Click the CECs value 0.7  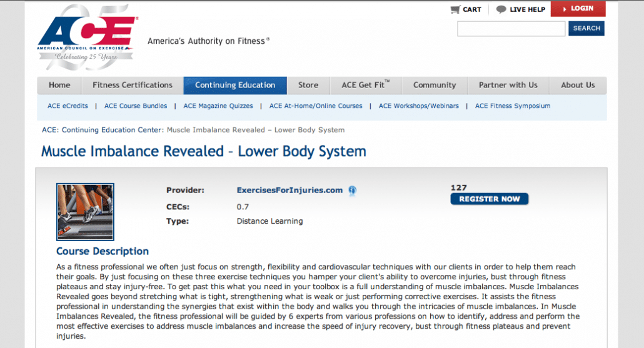(243, 207)
